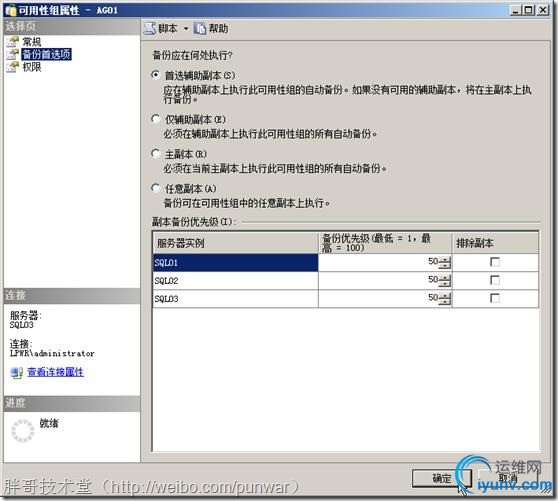Check 排除副本 box for SQL02
The height and width of the screenshot is (501, 558).
point(495,280)
